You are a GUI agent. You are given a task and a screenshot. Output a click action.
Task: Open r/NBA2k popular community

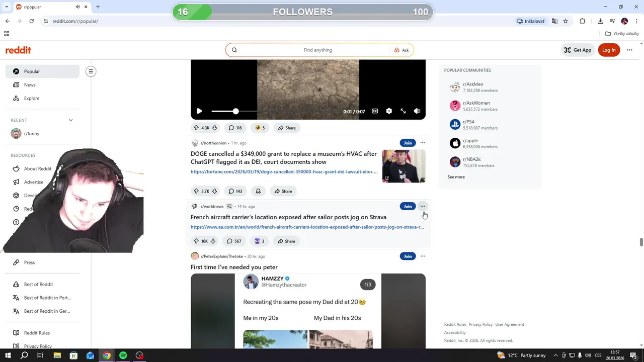click(490, 162)
